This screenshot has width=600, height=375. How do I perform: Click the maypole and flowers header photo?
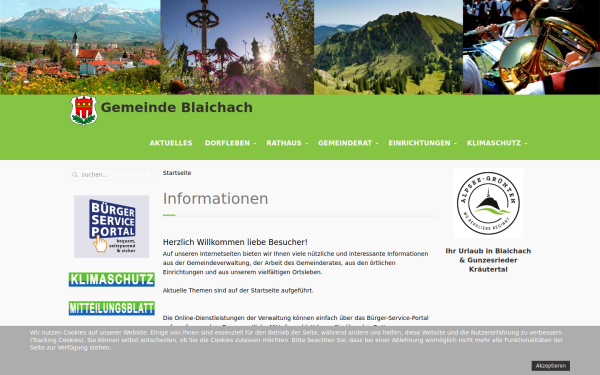click(237, 47)
